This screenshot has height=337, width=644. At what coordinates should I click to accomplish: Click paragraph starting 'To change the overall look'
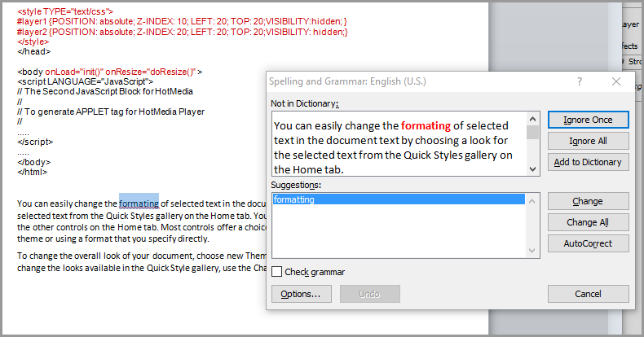pos(142,261)
